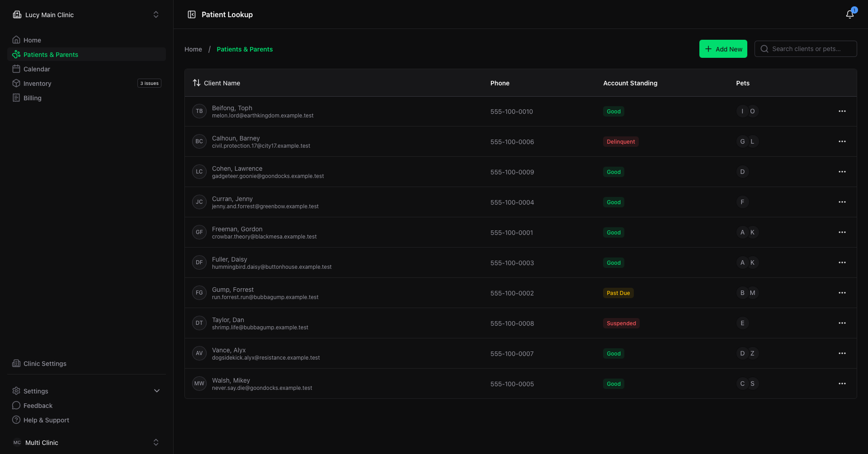Click the Account Standing column header
Viewport: 868px width, 454px height.
pyautogui.click(x=630, y=83)
